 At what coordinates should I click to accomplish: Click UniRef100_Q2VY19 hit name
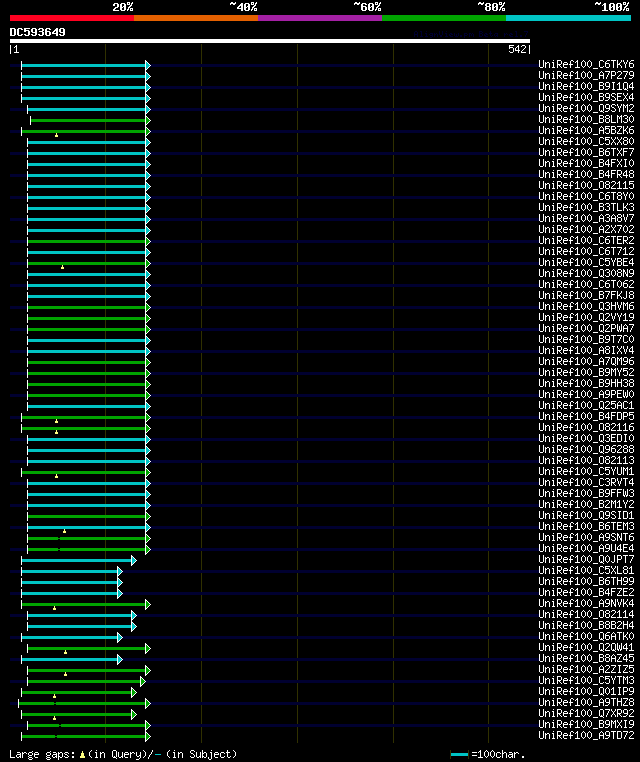pos(586,317)
